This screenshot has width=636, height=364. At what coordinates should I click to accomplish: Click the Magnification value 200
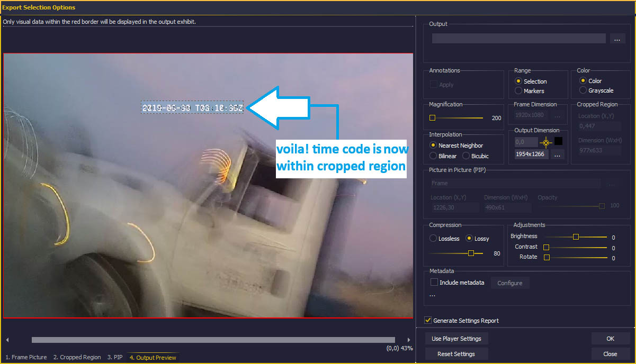pos(496,118)
